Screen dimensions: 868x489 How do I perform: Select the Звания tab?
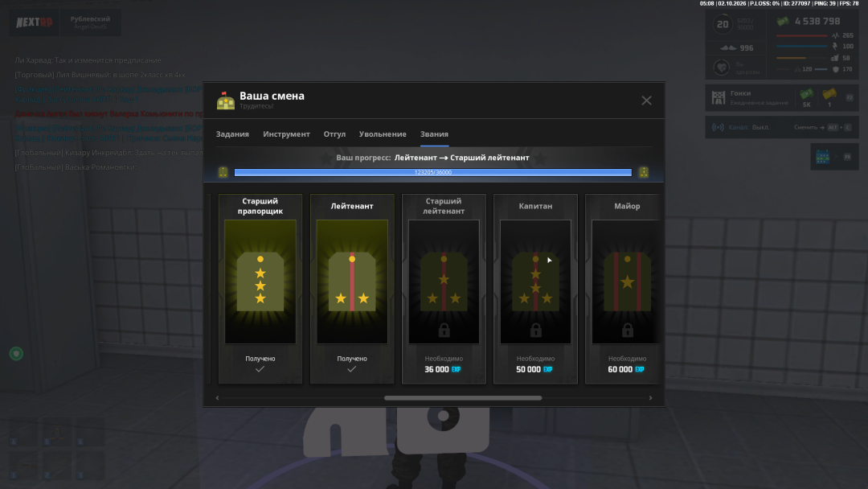click(x=434, y=134)
